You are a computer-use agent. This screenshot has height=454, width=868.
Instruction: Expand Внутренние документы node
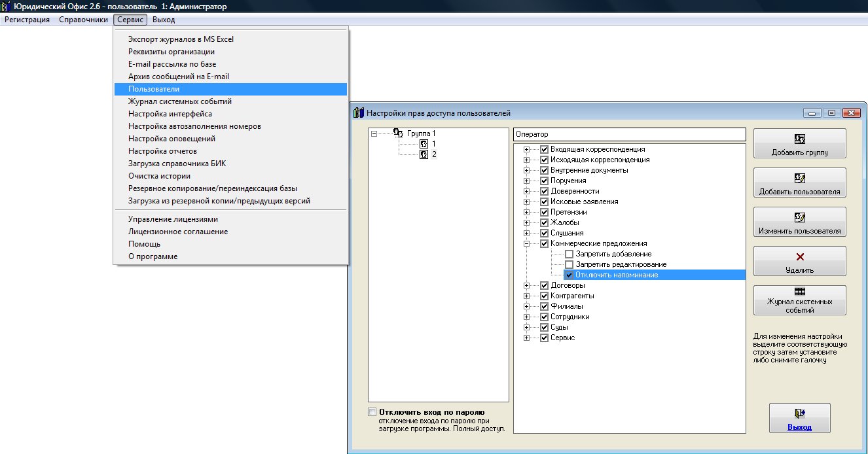point(526,170)
